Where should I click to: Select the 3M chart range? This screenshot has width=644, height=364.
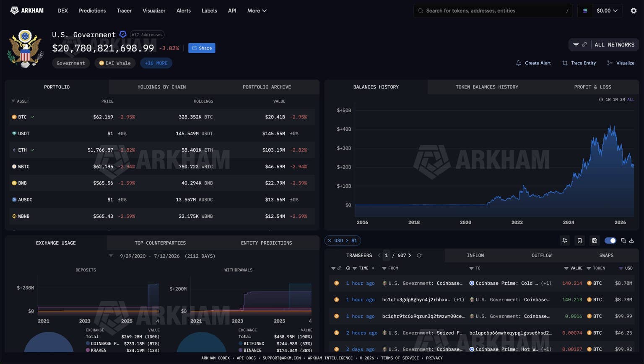click(622, 100)
